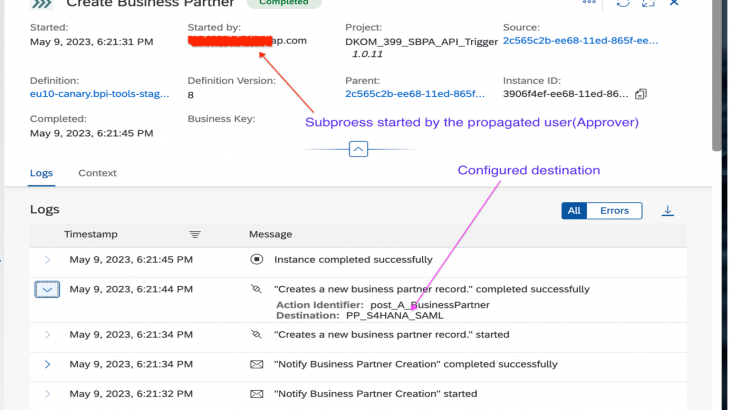This screenshot has width=730, height=410.
Task: Click the 'May 9, 2023, 6:21:32 PM' timestamp
Action: click(131, 394)
